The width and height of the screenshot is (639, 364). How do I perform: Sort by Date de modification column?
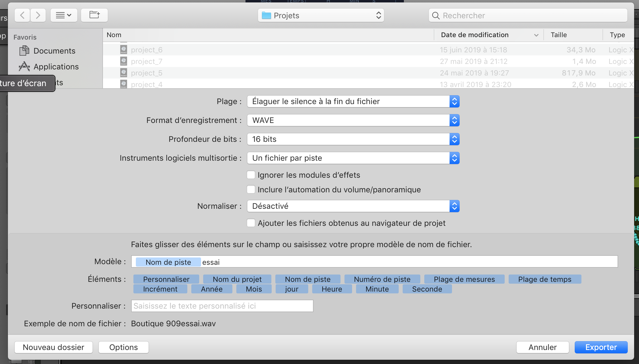pyautogui.click(x=475, y=35)
